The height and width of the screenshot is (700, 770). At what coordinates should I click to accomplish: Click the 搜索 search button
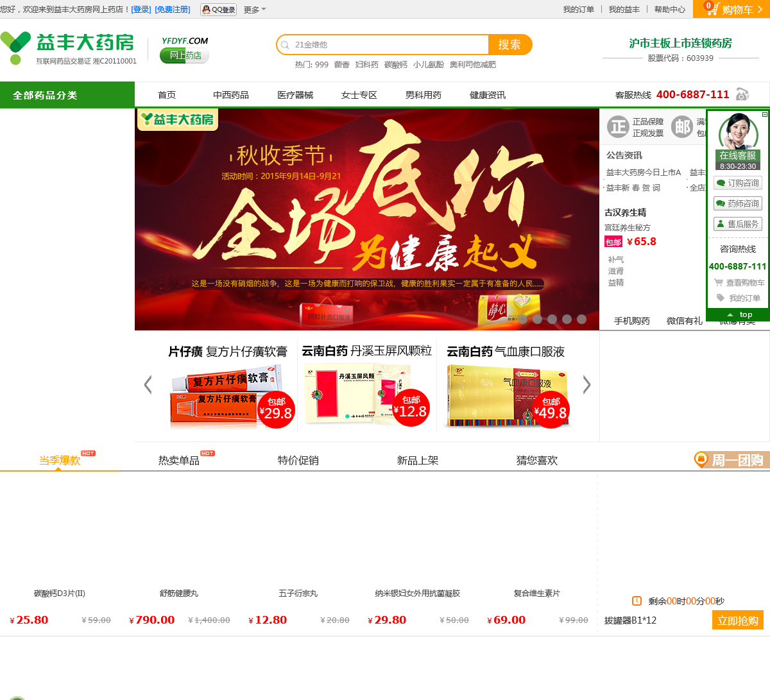pos(510,45)
